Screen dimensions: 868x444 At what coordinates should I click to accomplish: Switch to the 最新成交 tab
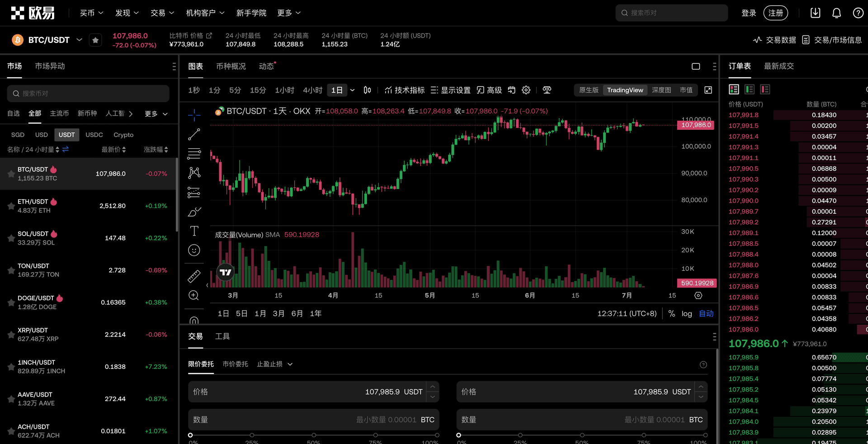point(778,66)
